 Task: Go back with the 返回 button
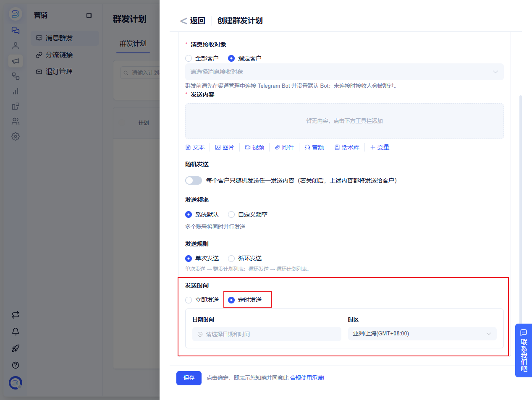click(x=193, y=21)
